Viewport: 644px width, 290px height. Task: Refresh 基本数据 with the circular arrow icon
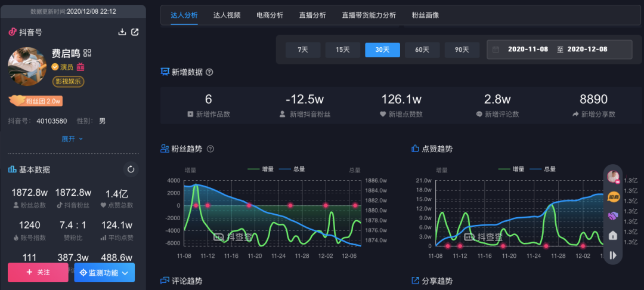tap(131, 169)
